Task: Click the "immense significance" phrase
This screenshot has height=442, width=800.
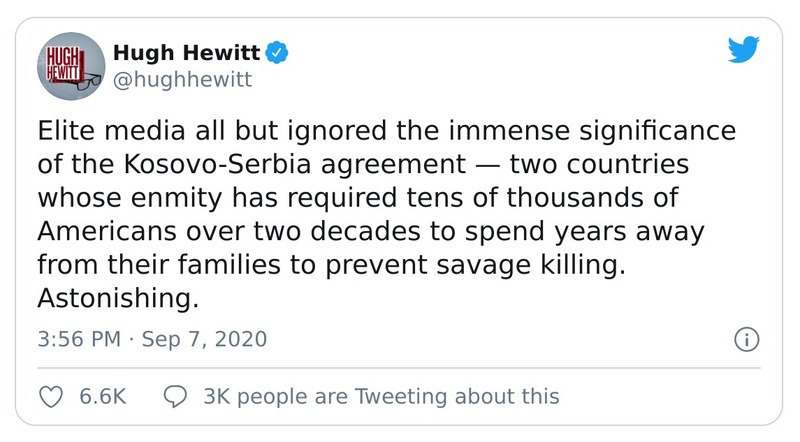Action: pos(592,131)
